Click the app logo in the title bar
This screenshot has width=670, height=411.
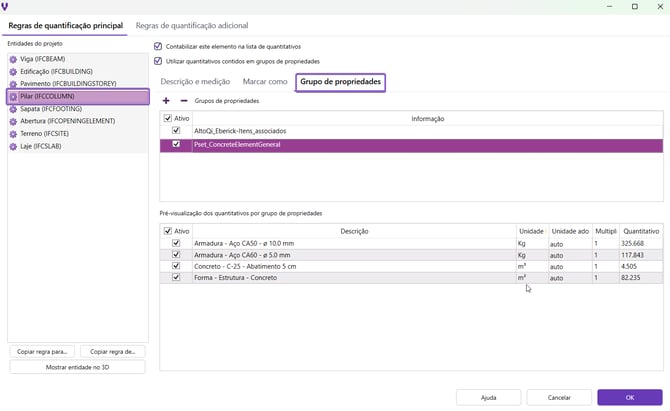5,6
